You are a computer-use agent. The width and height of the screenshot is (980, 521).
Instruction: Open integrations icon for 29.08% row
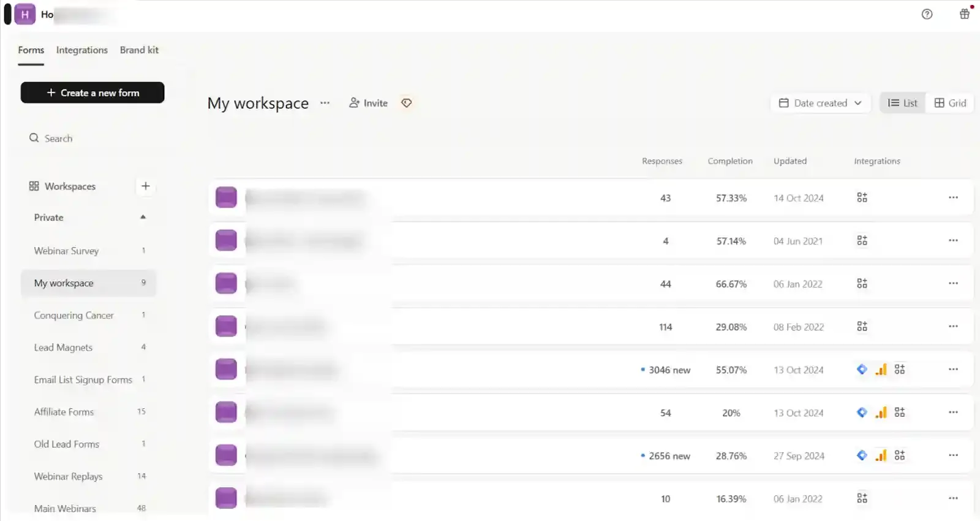862,326
